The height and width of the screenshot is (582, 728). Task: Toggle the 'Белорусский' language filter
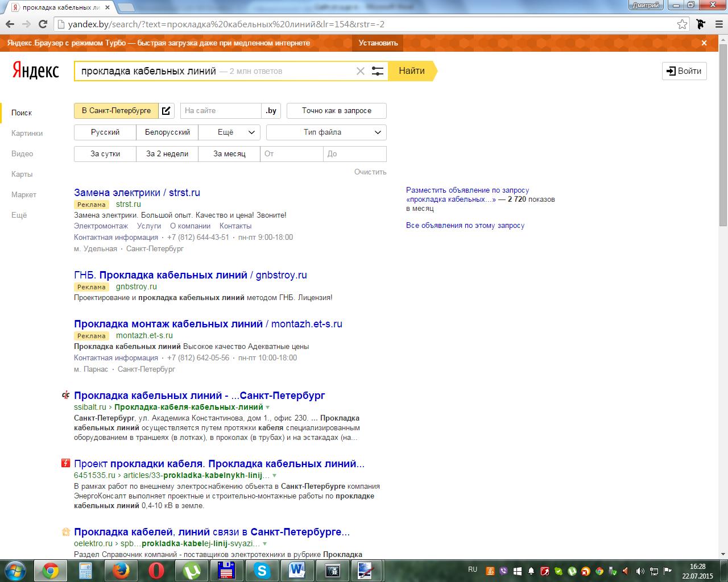point(167,132)
